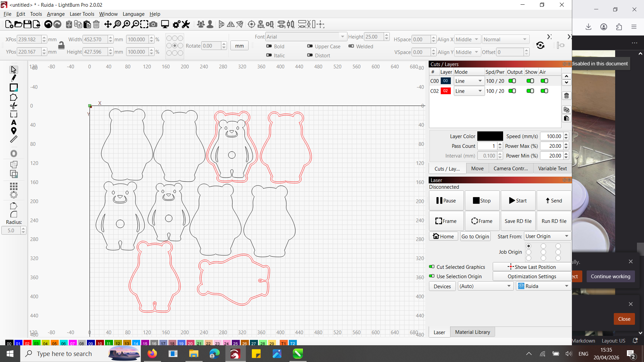Choose the Polygon tool in sidebar
This screenshot has width=644, height=362.
[13, 98]
